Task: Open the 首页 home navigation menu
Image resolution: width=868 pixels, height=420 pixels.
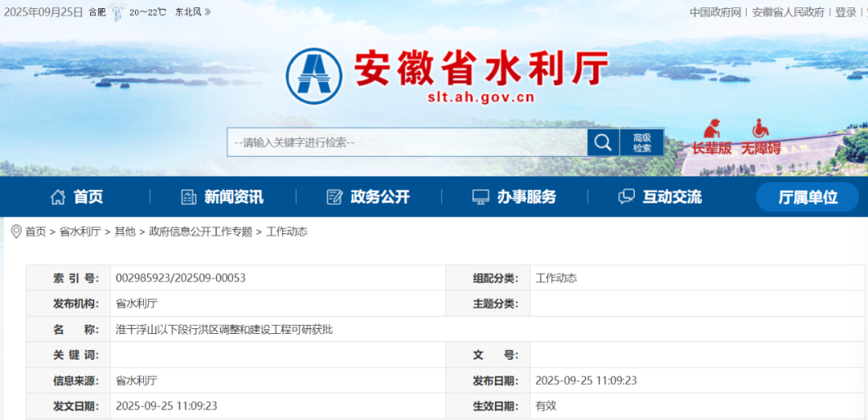Action: click(x=77, y=197)
